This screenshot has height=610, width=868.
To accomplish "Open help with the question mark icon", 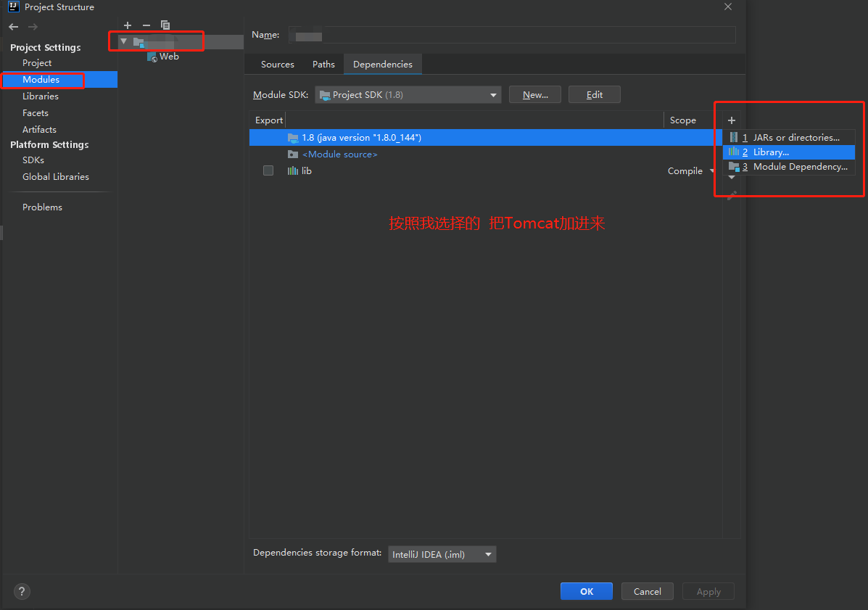I will point(22,591).
